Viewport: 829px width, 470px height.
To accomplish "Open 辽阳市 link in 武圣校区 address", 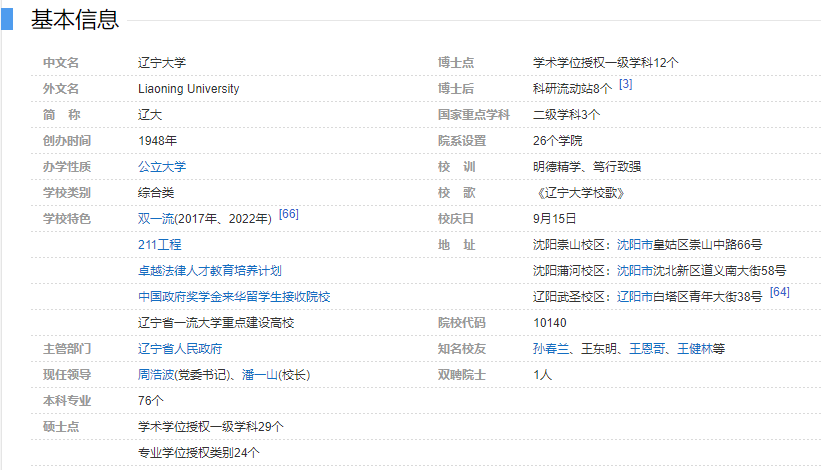I will click(634, 297).
